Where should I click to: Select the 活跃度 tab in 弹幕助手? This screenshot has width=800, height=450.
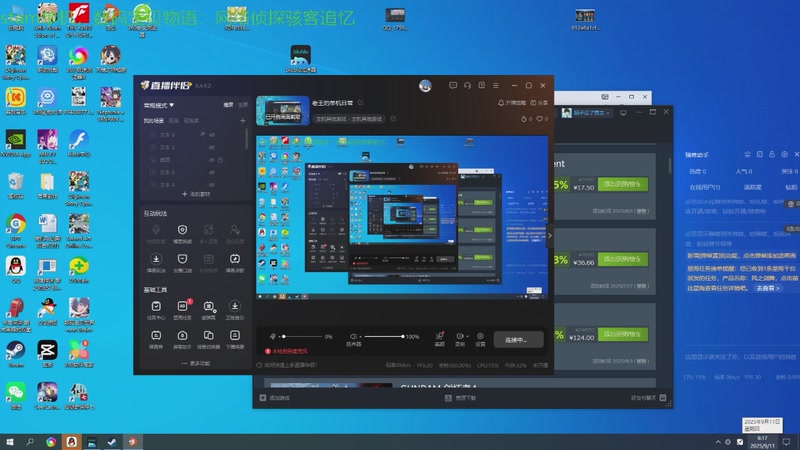click(753, 187)
